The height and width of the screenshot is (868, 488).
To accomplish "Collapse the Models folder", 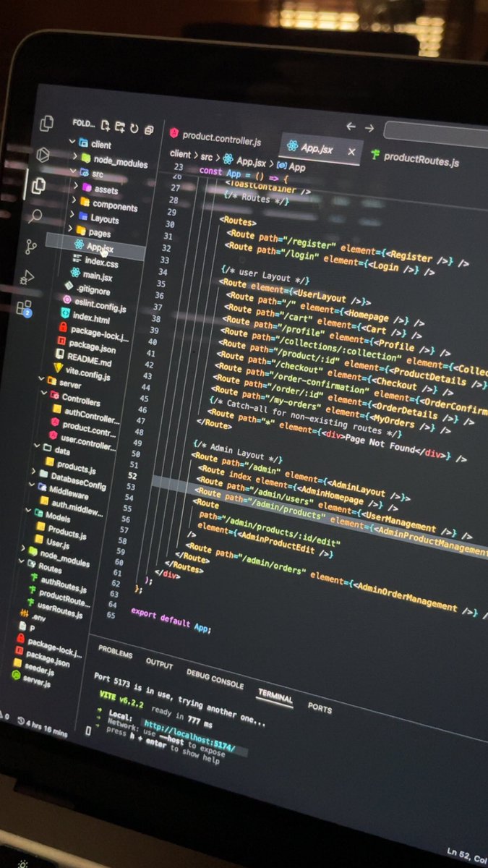I will 27,511.
